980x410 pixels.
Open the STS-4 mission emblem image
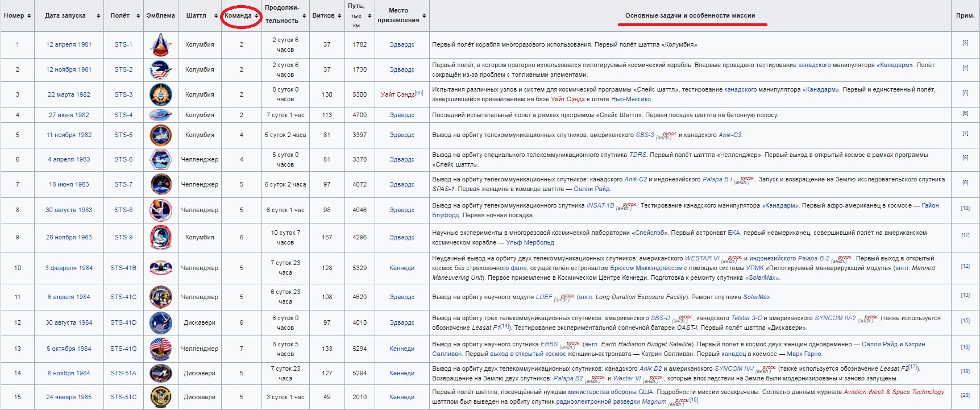160,115
